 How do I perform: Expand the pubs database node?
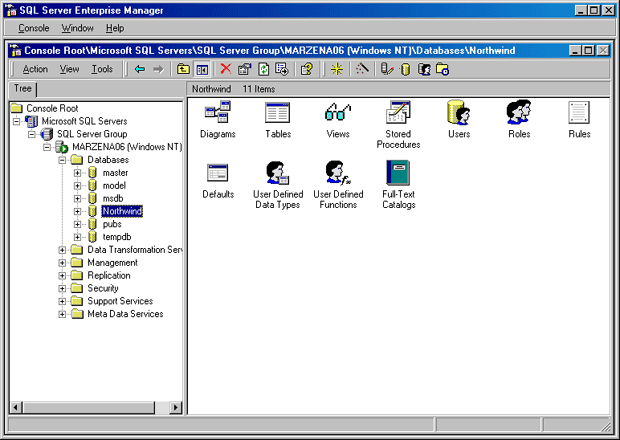[x=78, y=224]
